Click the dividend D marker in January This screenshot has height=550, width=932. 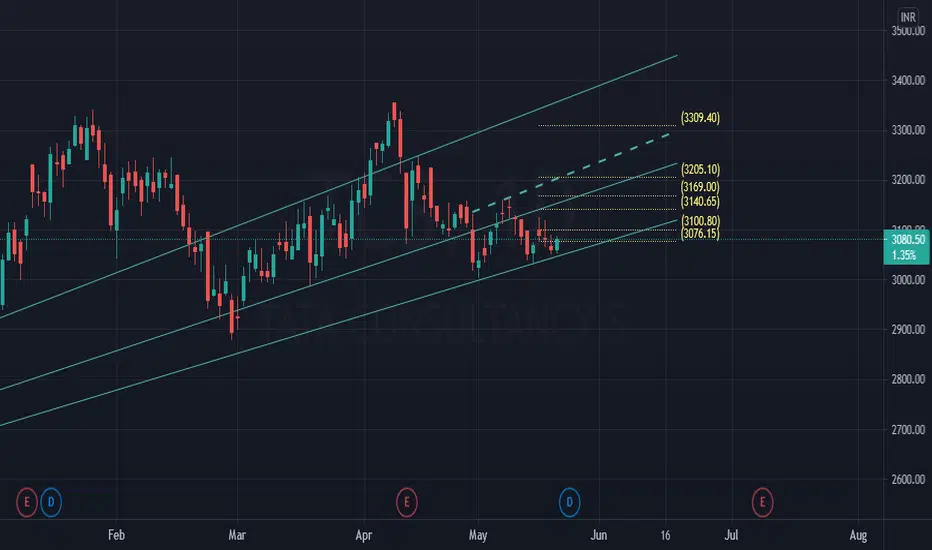51,502
